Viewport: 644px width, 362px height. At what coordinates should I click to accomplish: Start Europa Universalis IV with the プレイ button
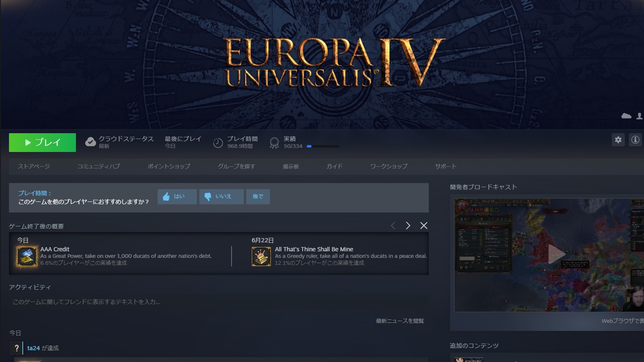[42, 142]
